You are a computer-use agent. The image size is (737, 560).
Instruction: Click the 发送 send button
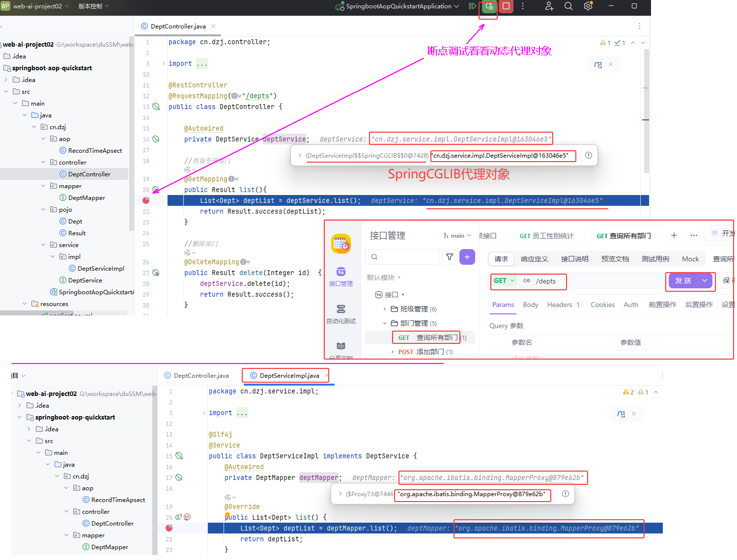pos(683,281)
